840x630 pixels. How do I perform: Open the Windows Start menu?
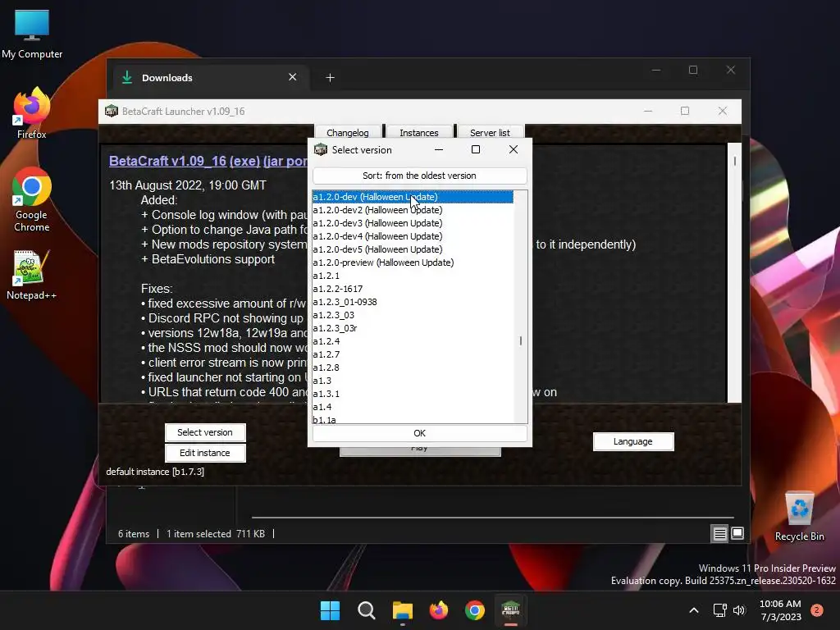330,610
